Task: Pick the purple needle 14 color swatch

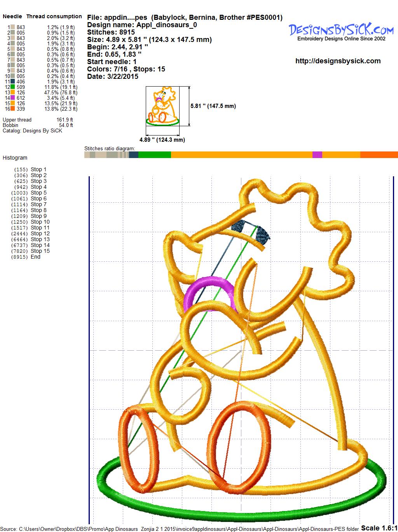Action: pos(13,98)
